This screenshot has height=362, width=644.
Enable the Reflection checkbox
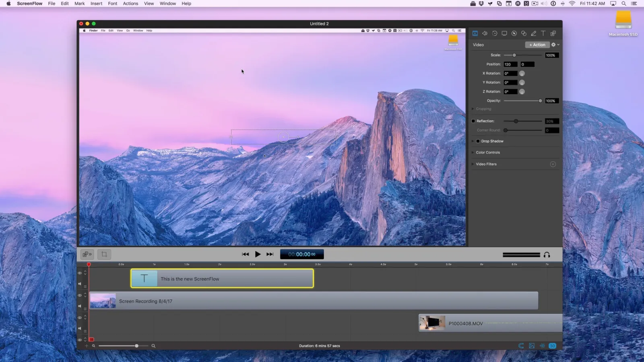click(473, 121)
